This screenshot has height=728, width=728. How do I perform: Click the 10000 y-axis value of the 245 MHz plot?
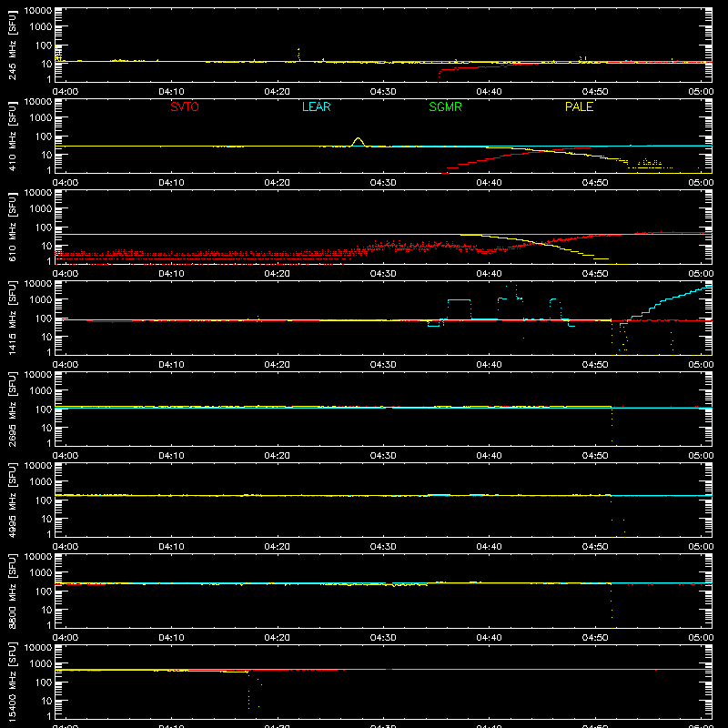tap(38, 11)
